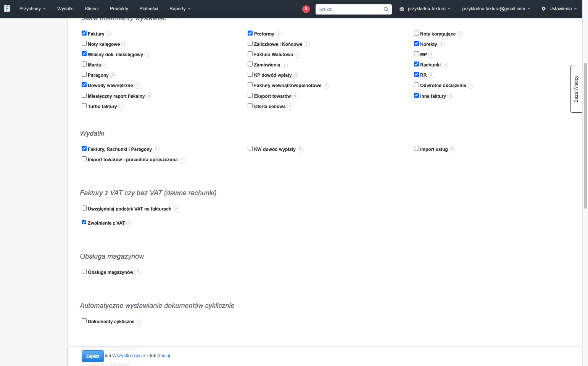Navigate to Produkty section

(119, 9)
